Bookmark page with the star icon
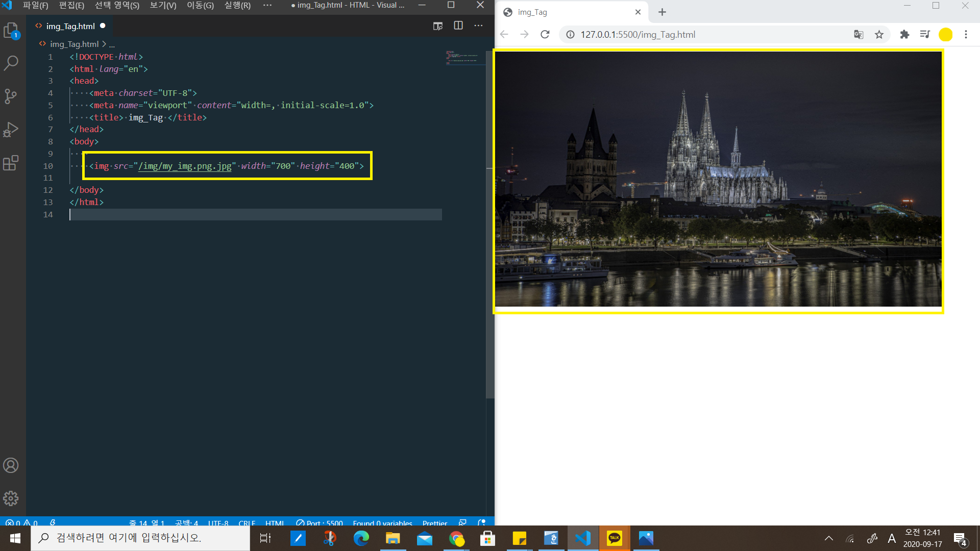Screen dimensions: 980x551 pyautogui.click(x=879, y=35)
